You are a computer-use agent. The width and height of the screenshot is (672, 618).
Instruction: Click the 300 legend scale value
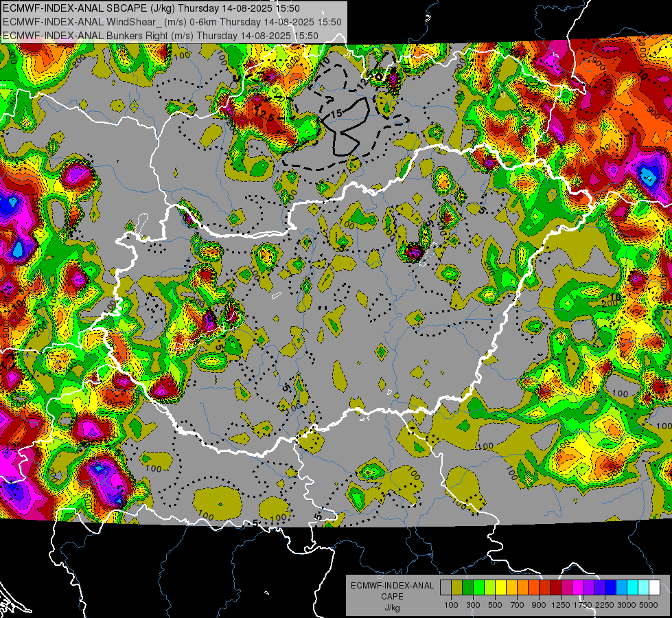(473, 605)
